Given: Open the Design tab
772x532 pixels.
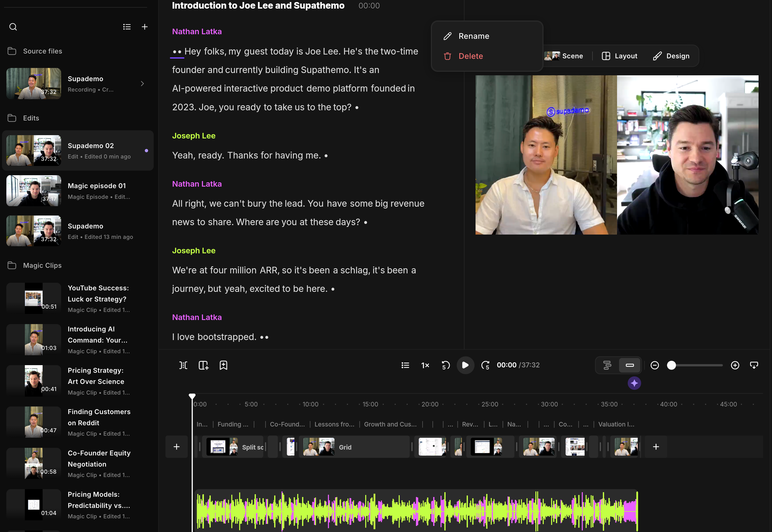Looking at the screenshot, I should pyautogui.click(x=671, y=56).
